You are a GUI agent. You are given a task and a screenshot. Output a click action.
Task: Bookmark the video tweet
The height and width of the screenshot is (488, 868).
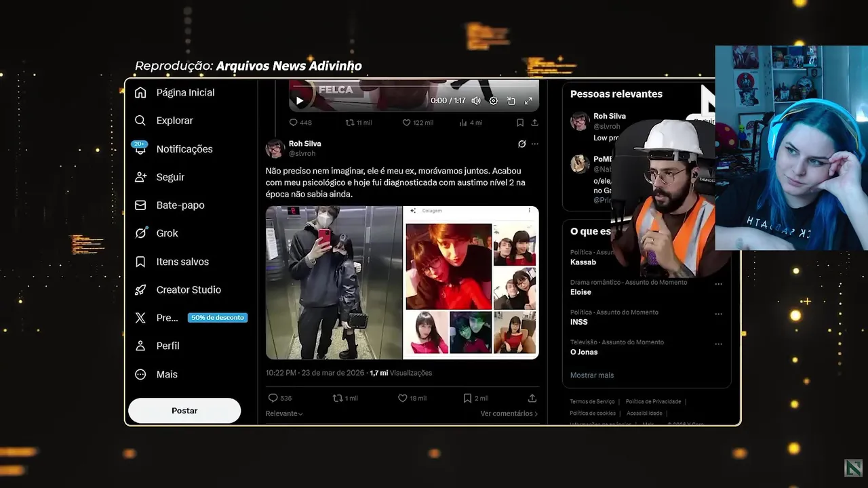pos(520,123)
